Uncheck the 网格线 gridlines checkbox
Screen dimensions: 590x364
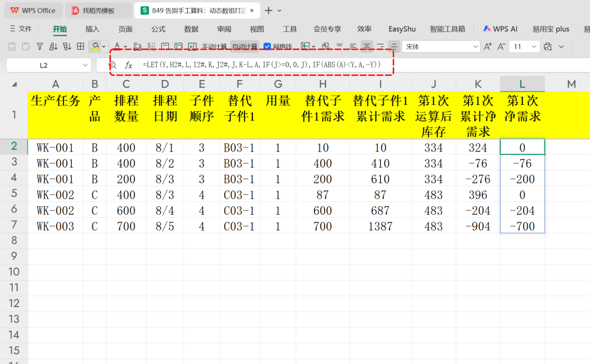267,47
